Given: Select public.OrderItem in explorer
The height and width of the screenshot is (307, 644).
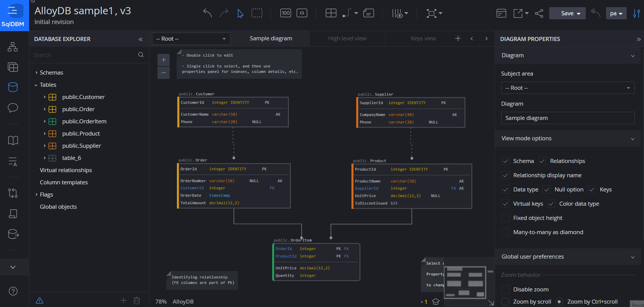Looking at the screenshot, I should click(84, 121).
